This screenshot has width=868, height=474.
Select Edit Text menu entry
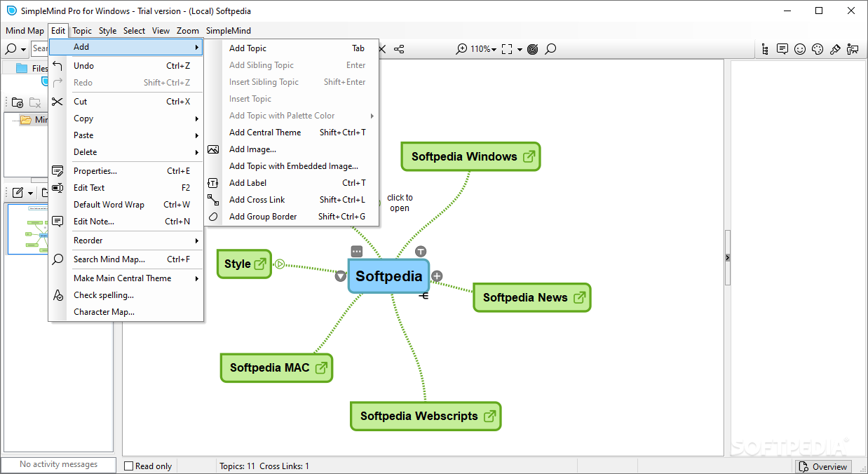click(x=126, y=188)
